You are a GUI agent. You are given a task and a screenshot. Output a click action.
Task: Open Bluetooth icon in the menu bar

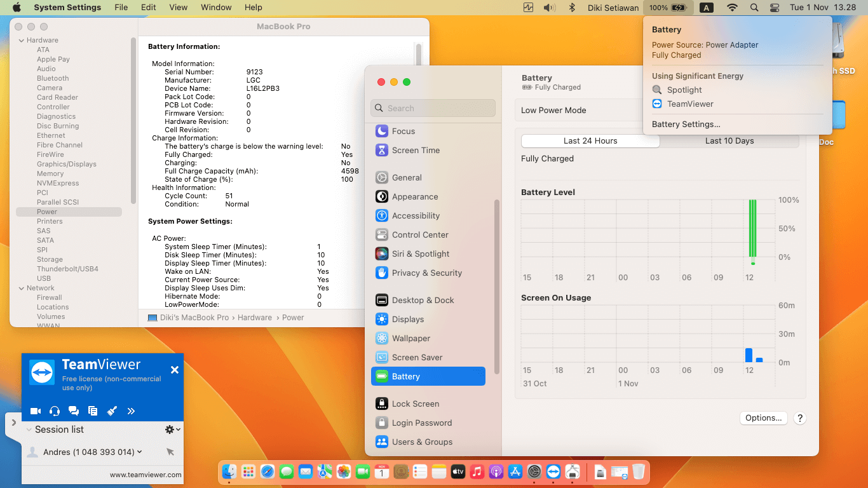tap(571, 8)
